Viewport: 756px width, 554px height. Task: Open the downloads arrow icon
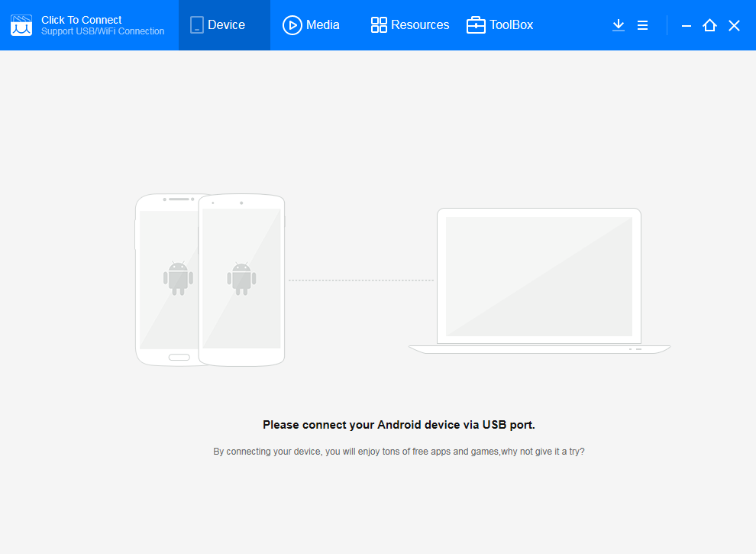point(619,25)
